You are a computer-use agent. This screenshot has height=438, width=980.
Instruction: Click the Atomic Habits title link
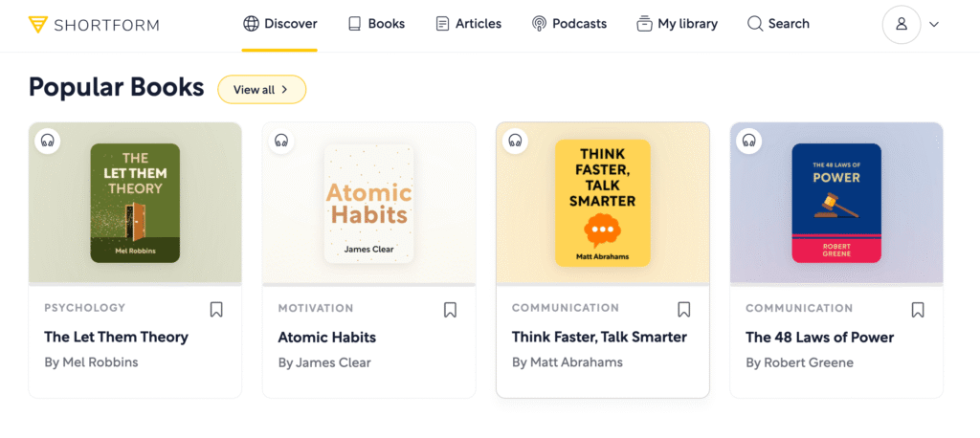[x=327, y=338]
